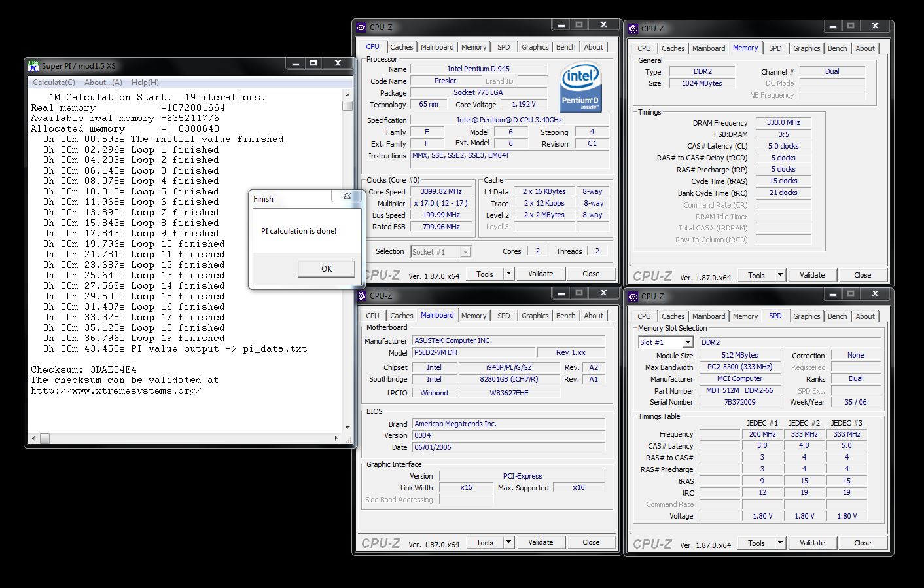Open the Help(H) menu in Super PI

point(145,83)
